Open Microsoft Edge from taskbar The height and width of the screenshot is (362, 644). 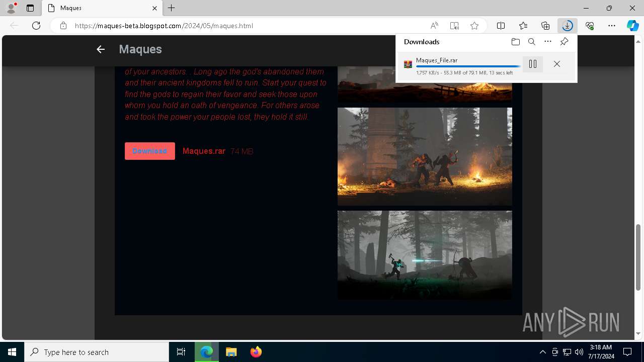(x=207, y=352)
